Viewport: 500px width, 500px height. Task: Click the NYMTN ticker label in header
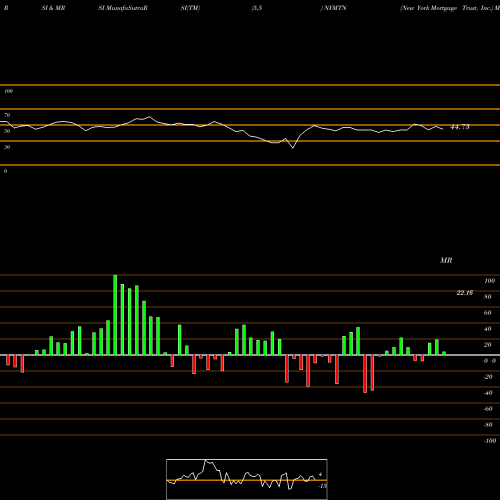point(335,8)
